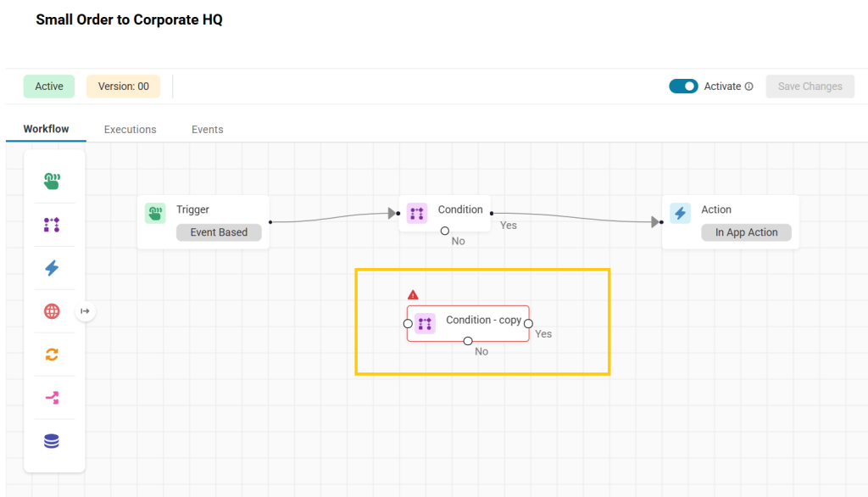Click Condition - copy's Yes output connector
868x497 pixels.
[x=529, y=324]
